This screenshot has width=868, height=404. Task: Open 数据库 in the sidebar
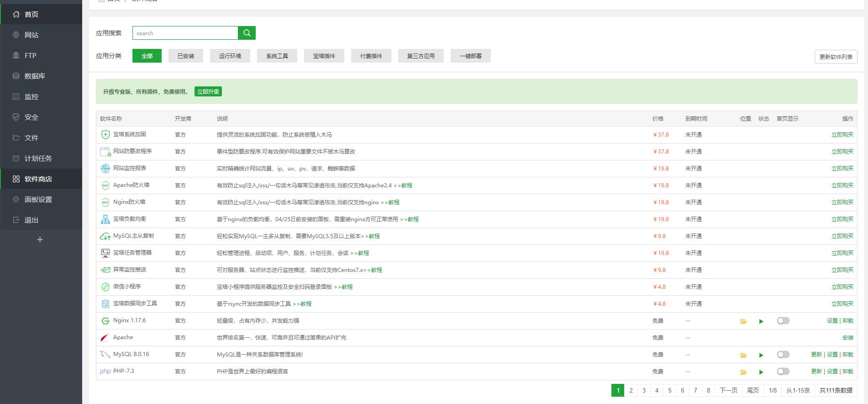41,76
